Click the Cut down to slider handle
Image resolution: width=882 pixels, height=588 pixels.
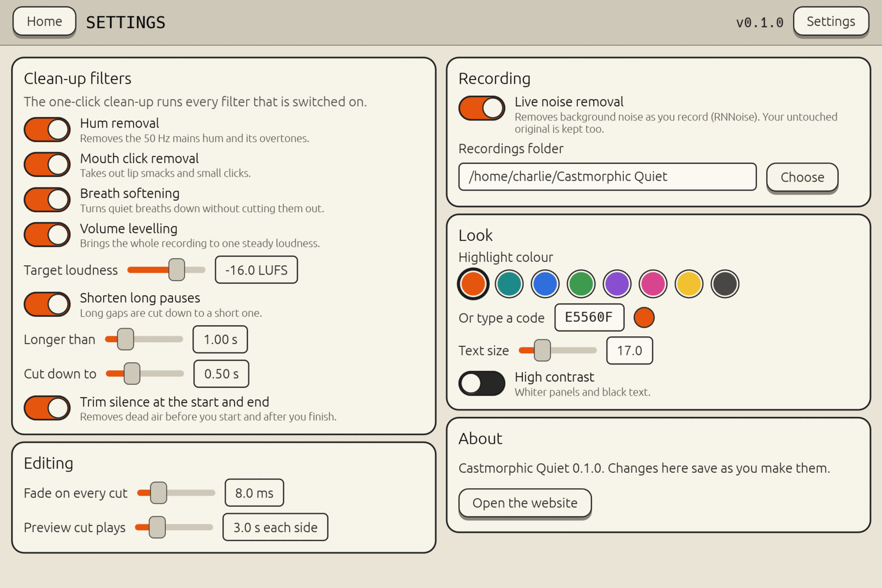132,373
